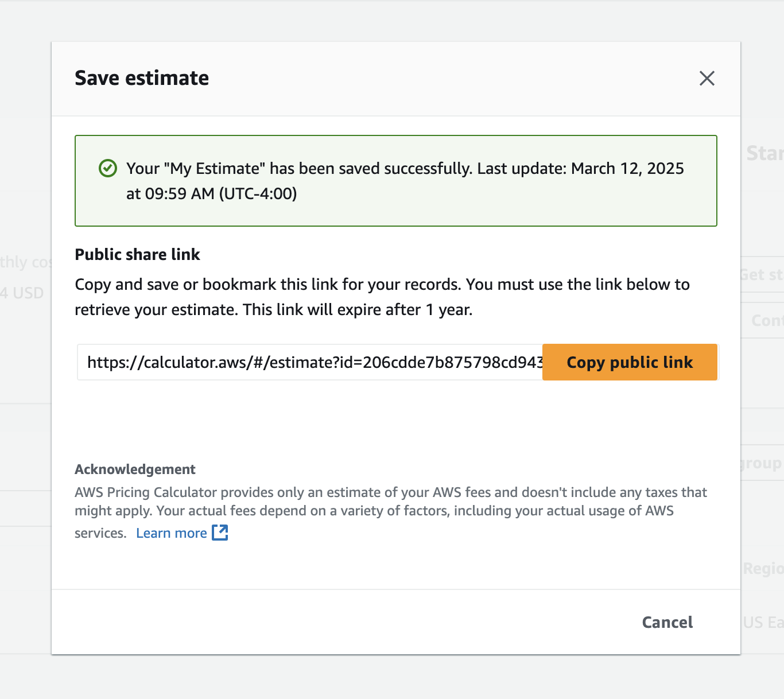
Task: Click the Acknowledgement heading
Action: click(135, 469)
